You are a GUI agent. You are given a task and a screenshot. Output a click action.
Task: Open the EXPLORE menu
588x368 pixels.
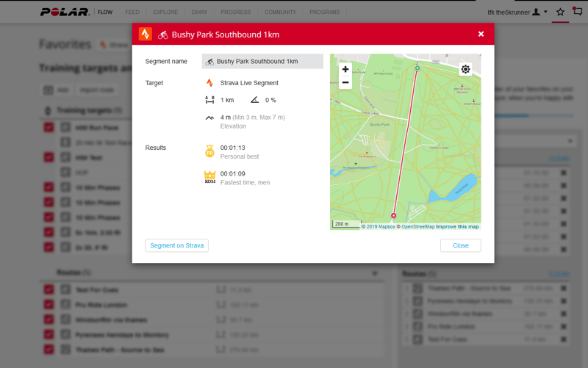[165, 12]
